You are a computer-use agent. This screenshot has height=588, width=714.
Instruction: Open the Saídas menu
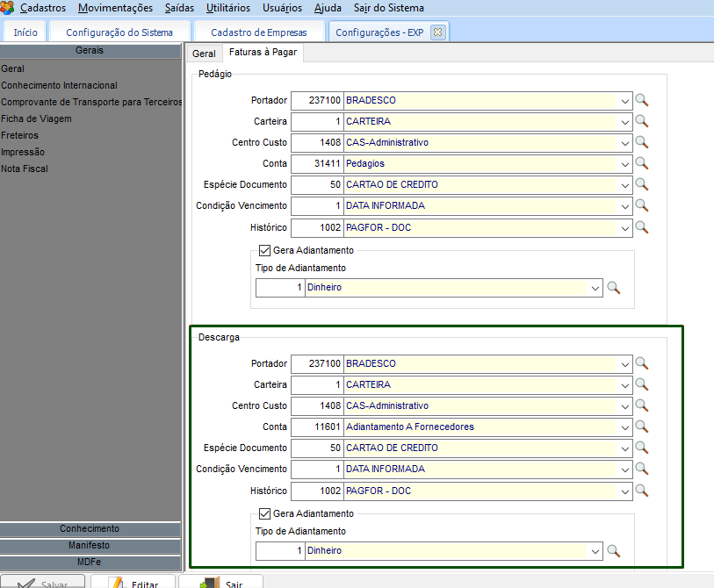pyautogui.click(x=179, y=8)
